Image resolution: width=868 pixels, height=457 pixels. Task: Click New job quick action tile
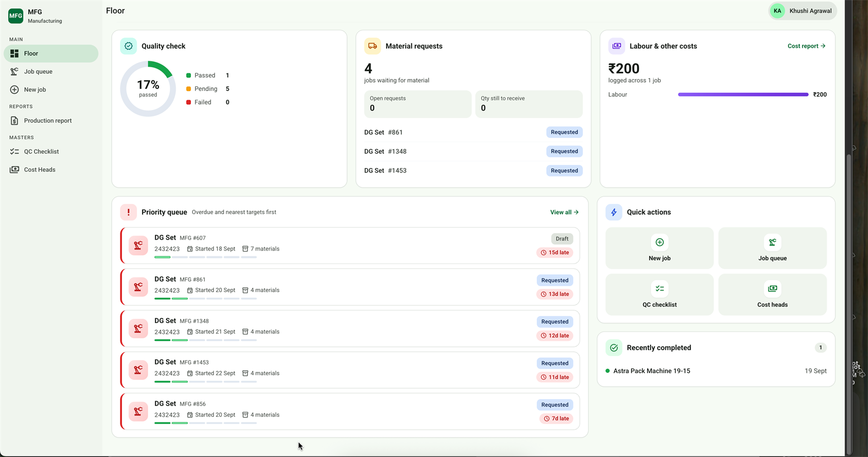(660, 248)
